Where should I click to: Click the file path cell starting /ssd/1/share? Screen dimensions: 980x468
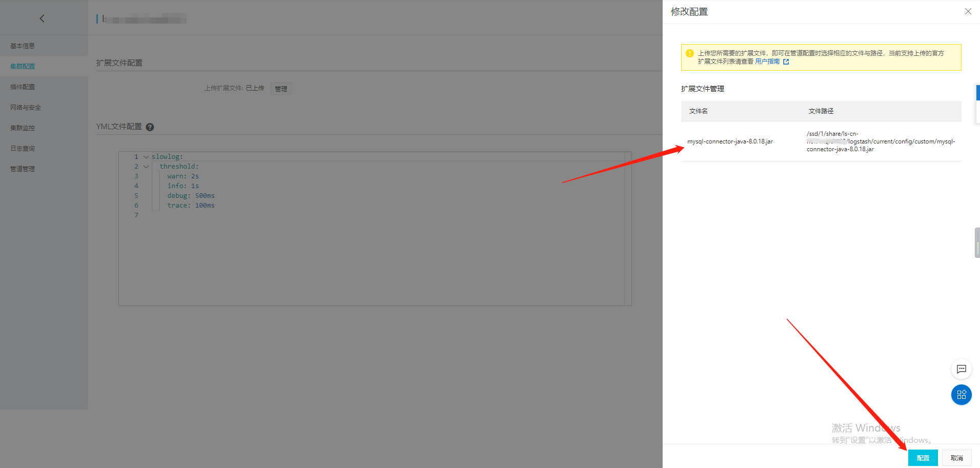tap(881, 141)
